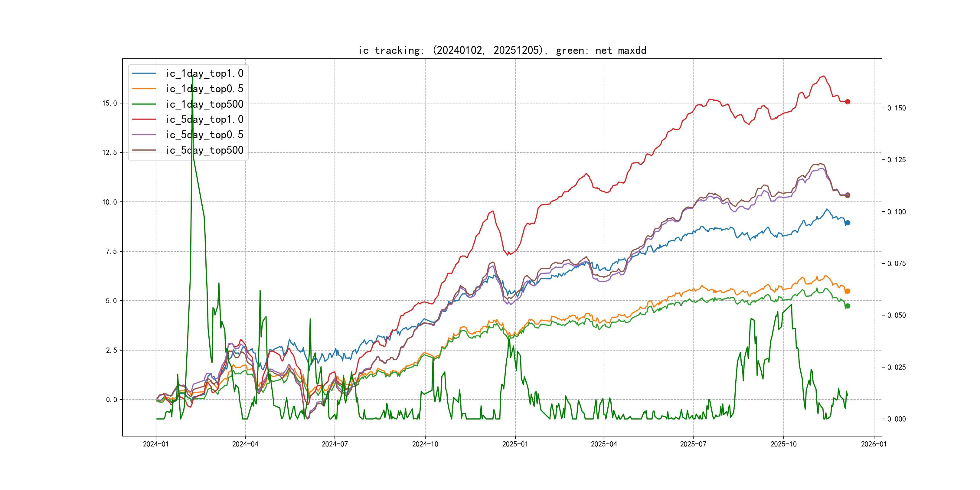Click the 0.150 right y-axis label
The height and width of the screenshot is (490, 980).
pyautogui.click(x=896, y=108)
